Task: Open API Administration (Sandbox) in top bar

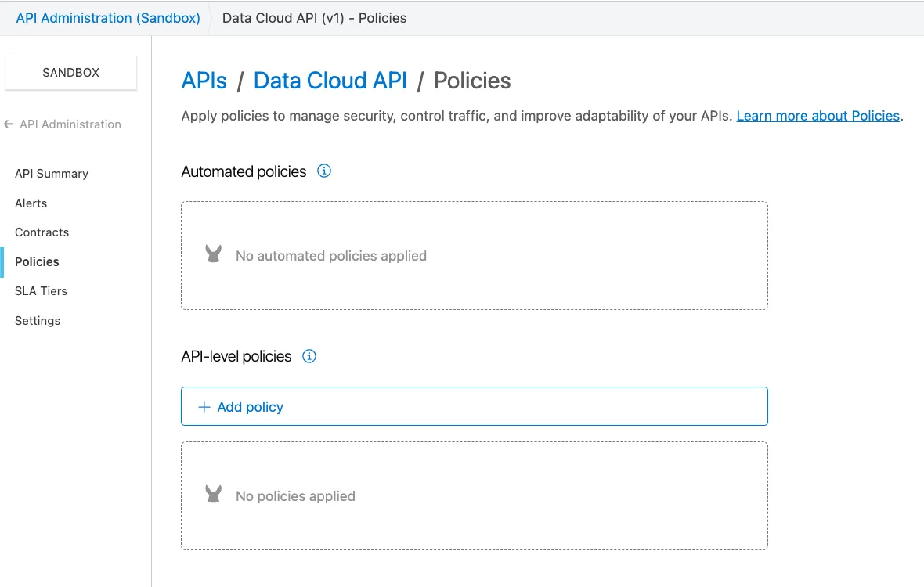Action: tap(108, 18)
